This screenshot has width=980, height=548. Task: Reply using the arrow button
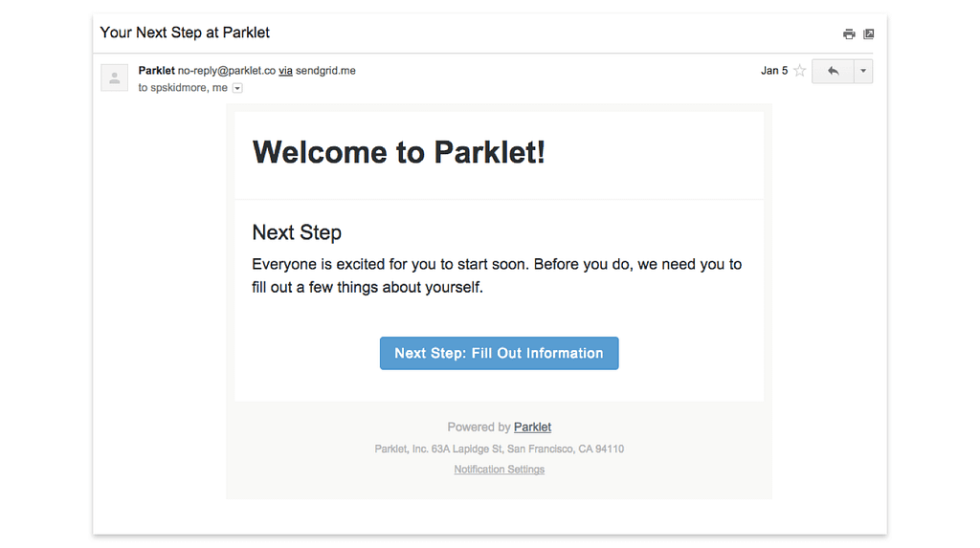pos(833,71)
